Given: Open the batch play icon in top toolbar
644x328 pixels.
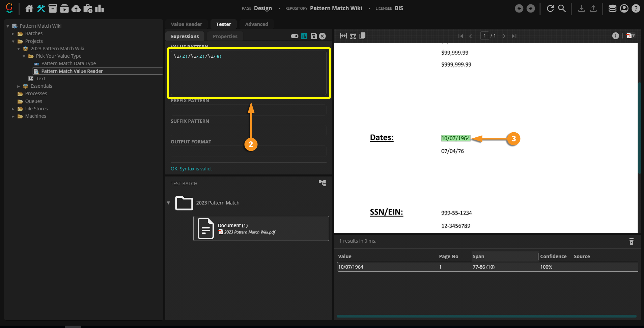Looking at the screenshot, I should (64, 8).
